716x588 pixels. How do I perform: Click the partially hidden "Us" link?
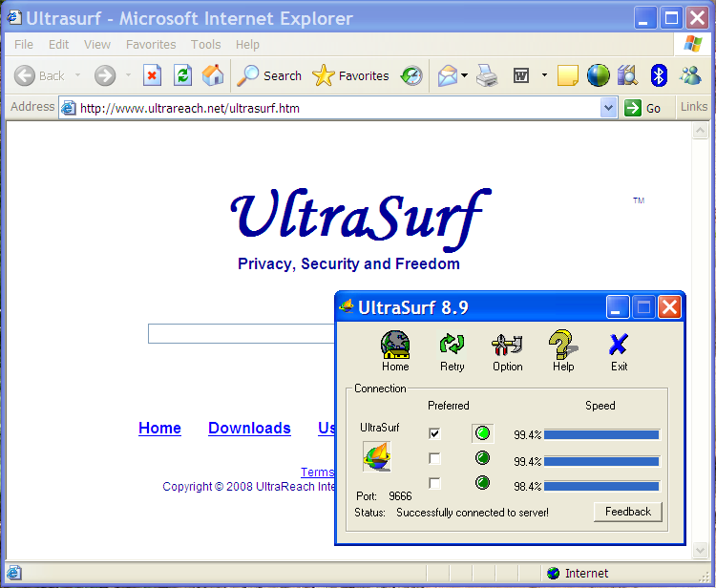[x=326, y=428]
